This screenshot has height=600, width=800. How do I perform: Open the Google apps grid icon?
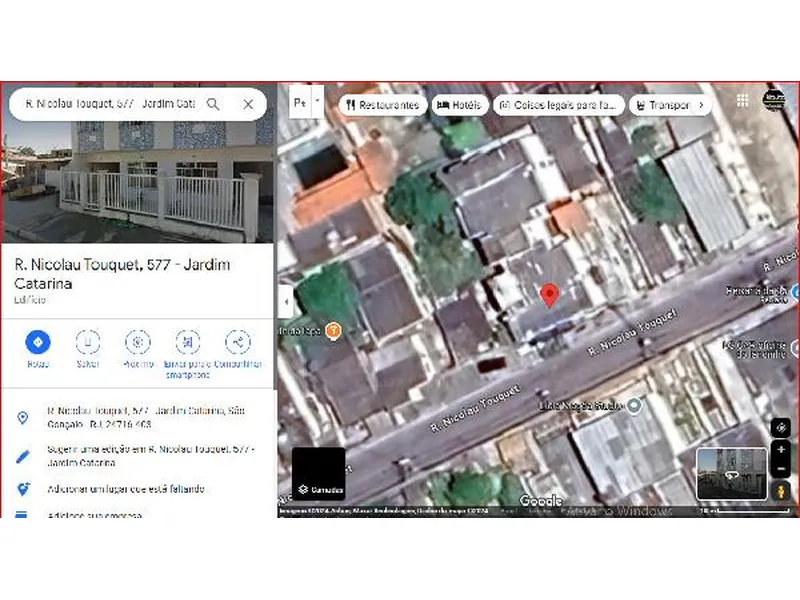click(x=742, y=101)
